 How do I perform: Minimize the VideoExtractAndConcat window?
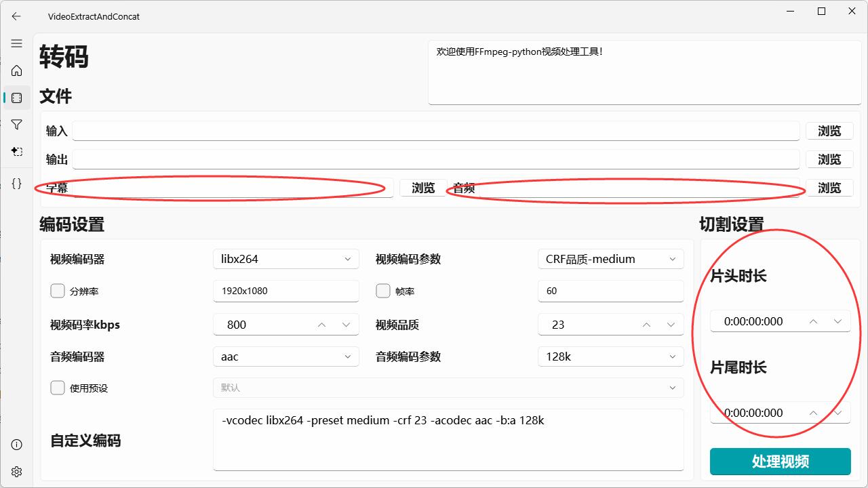pos(791,11)
